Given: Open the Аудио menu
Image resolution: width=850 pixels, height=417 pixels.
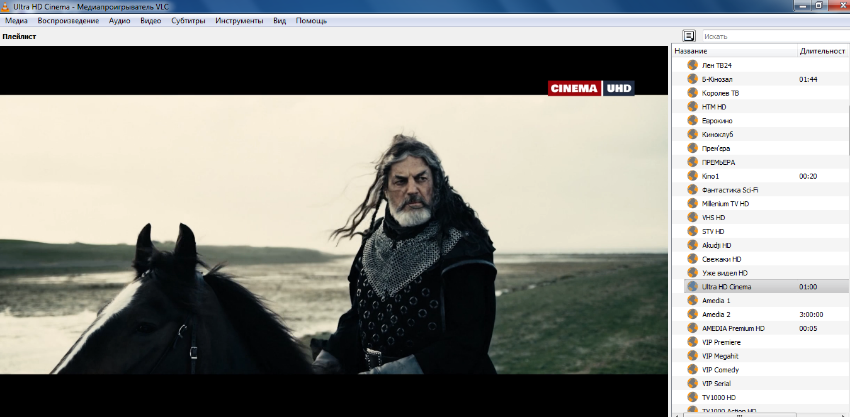Looking at the screenshot, I should [119, 21].
